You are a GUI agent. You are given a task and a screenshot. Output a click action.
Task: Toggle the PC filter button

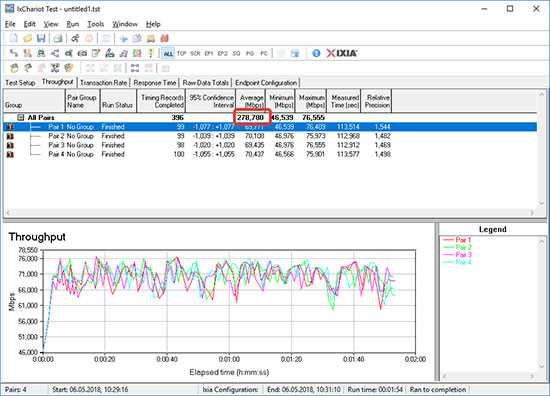pos(264,53)
